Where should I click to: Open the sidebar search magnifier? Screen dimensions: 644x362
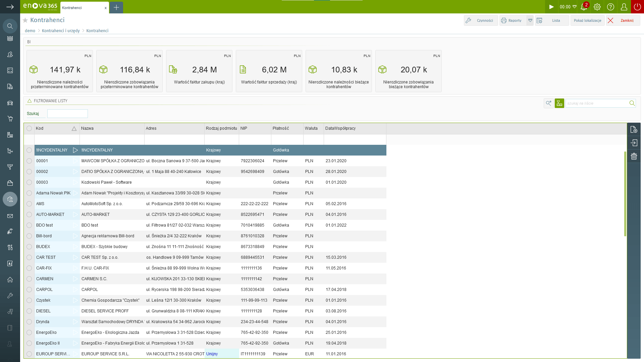10,26
